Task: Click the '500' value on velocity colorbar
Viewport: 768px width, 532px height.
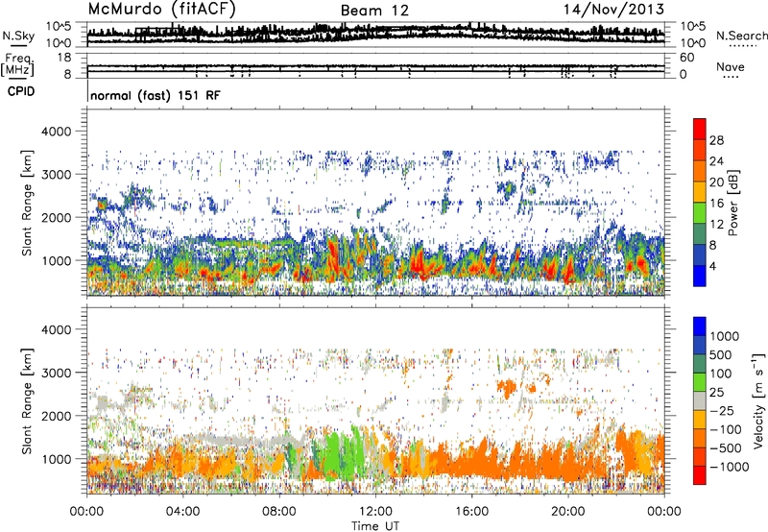Action: [721, 355]
